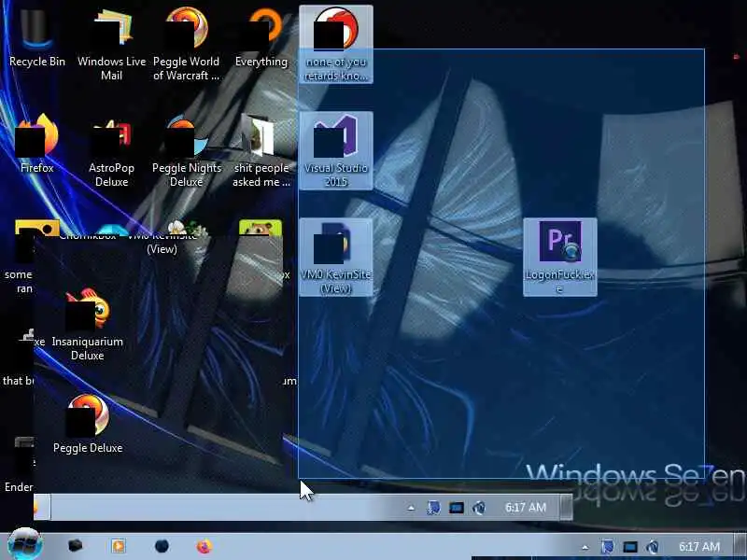Select the Peggle World of Warcraft icon
Viewport: 747px width, 560px height.
click(186, 45)
